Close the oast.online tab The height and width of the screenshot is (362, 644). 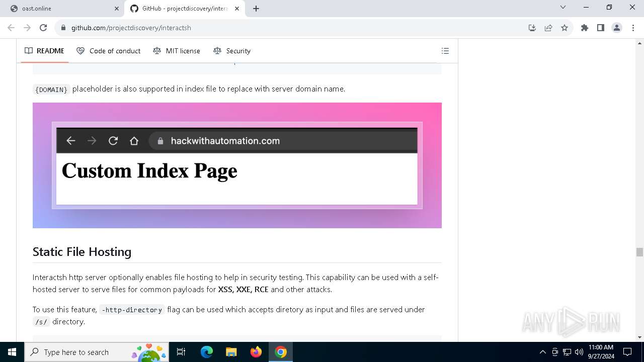(x=117, y=9)
